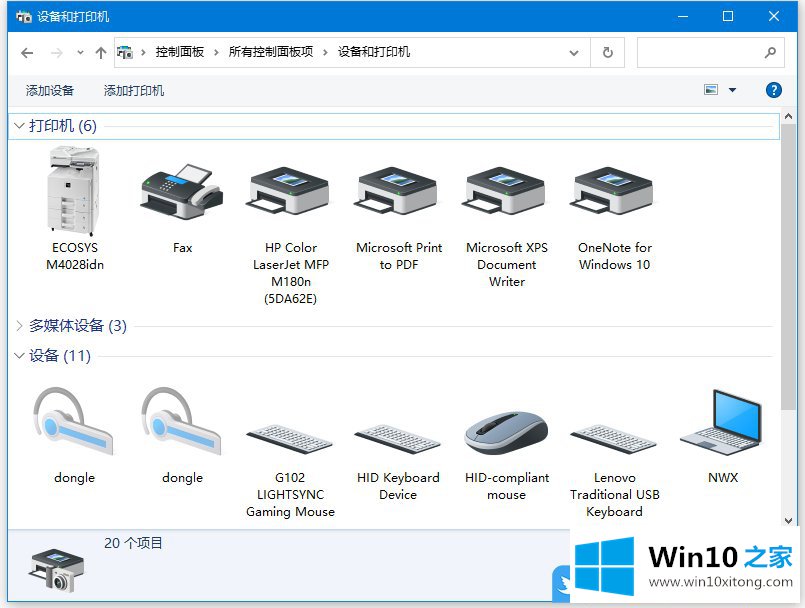Minimize the 设备和打印机 window
Image resolution: width=805 pixels, height=608 pixels.
(683, 16)
